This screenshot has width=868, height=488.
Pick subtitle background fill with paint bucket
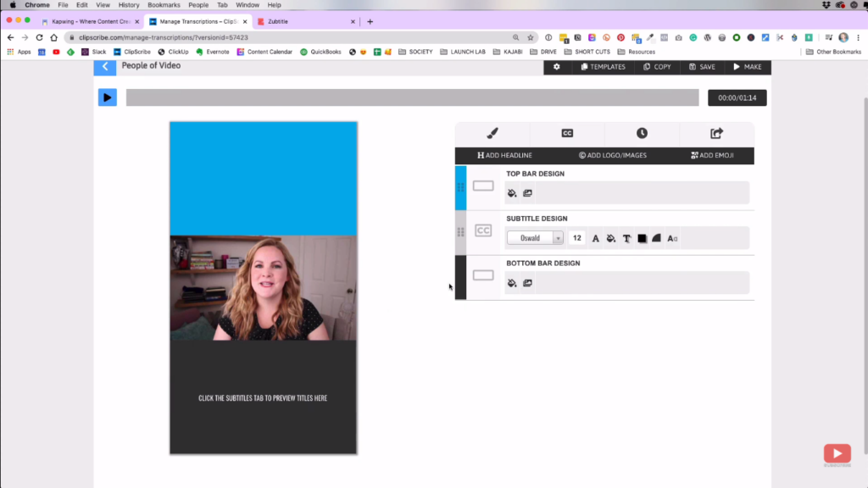tap(611, 238)
